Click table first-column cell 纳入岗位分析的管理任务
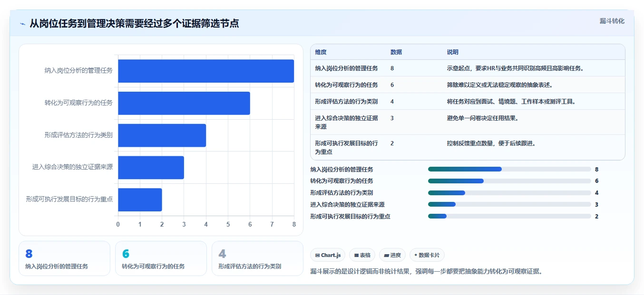Screen dimensions: 644x295 pyautogui.click(x=346, y=68)
